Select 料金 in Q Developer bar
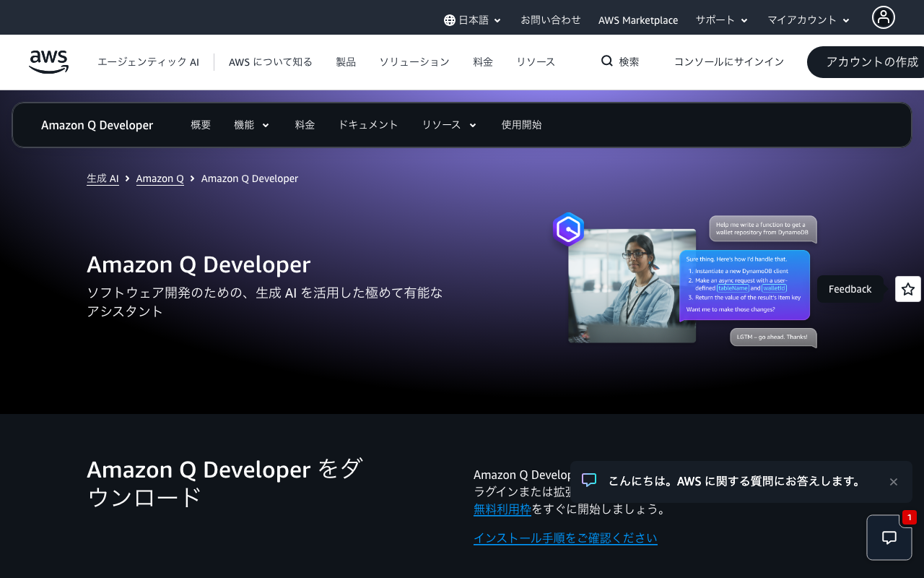The width and height of the screenshot is (924, 578). click(x=305, y=125)
